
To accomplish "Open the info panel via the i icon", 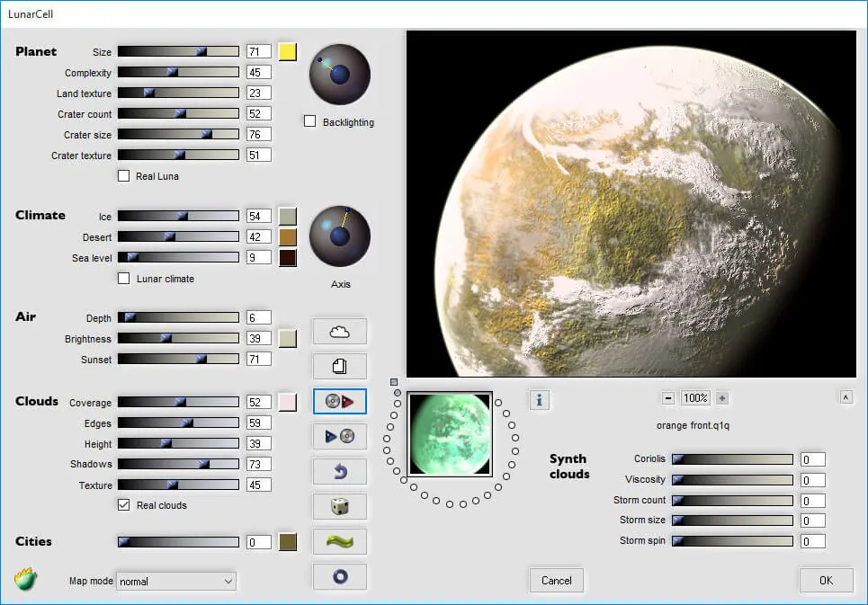I will (539, 400).
